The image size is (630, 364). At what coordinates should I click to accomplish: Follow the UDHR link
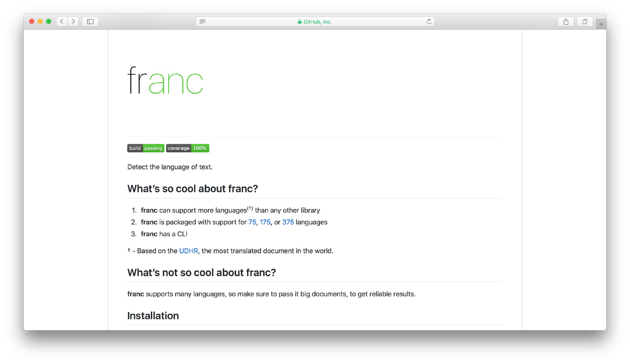189,251
